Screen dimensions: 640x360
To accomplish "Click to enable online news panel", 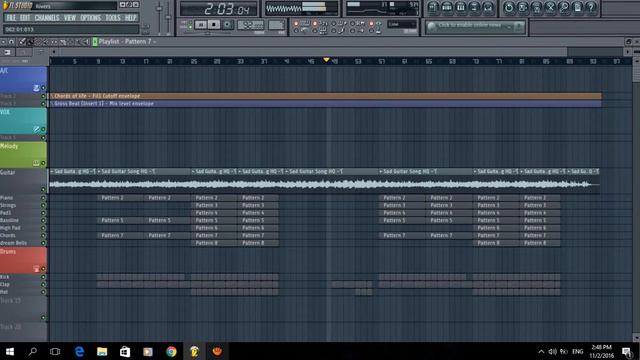I will click(475, 26).
